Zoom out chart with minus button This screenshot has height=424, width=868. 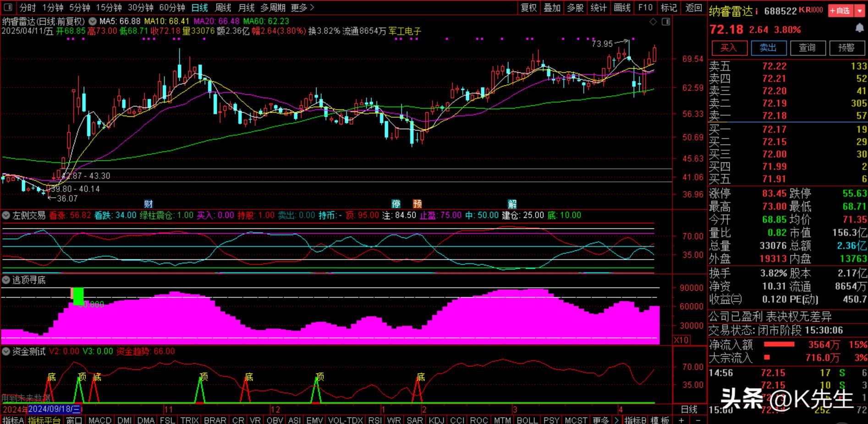point(698,420)
